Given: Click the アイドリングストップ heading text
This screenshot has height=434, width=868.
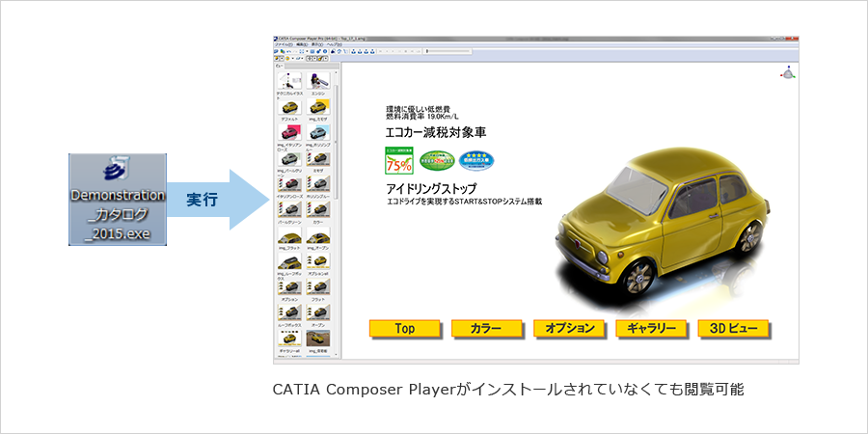Looking at the screenshot, I should (x=431, y=189).
